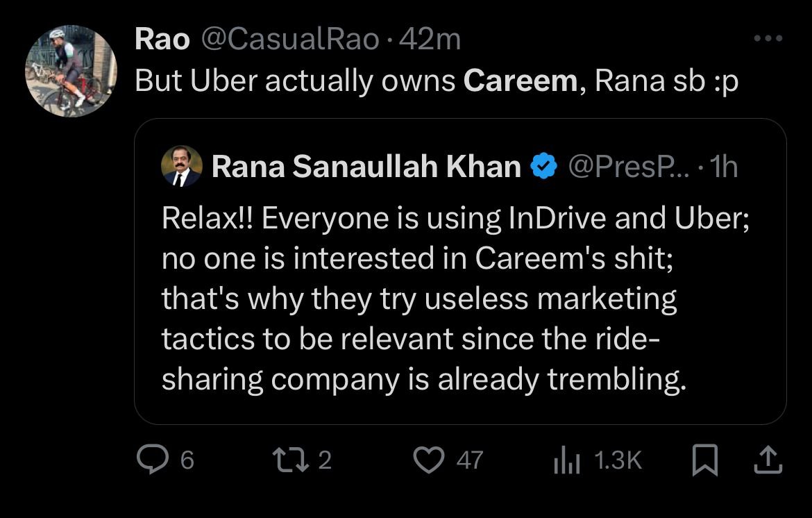Viewport: 812px width, 518px height.
Task: Open the Rao display name profile link
Action: tap(162, 40)
